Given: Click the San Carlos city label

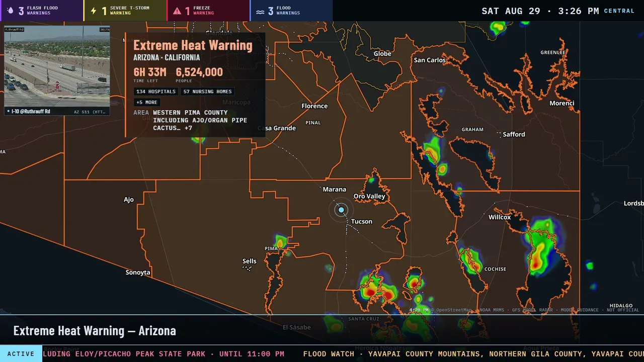Looking at the screenshot, I should 430,60.
